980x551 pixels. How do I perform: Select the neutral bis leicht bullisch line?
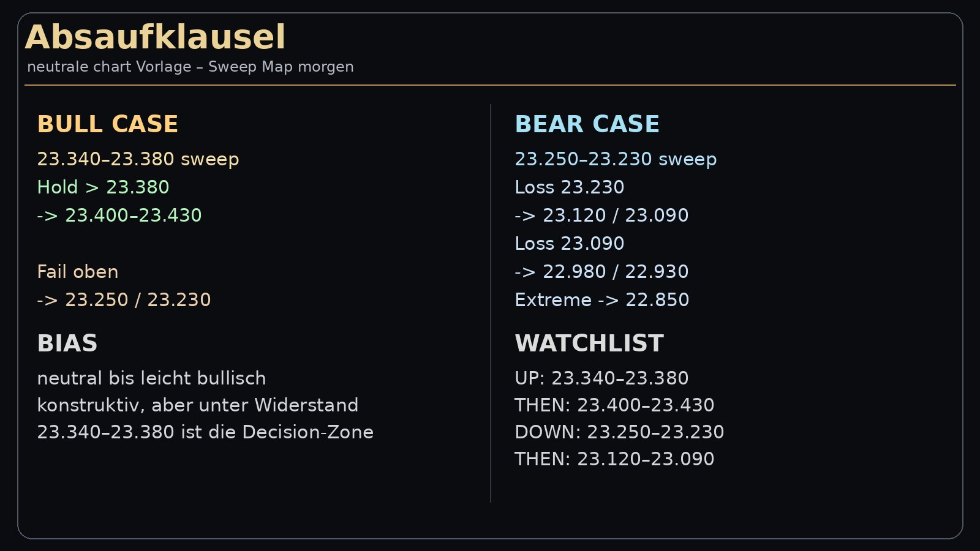point(151,378)
